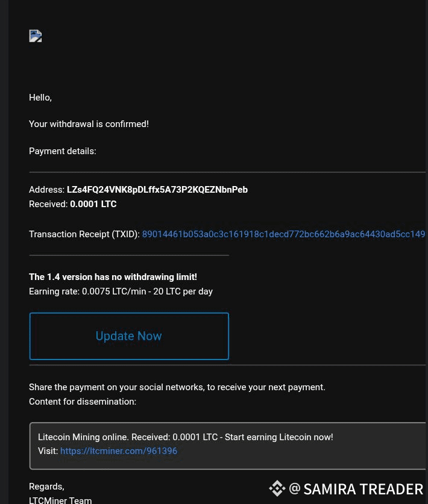Click the Binance logo in watermark
Image resolution: width=428 pixels, height=504 pixels.
coord(277,488)
